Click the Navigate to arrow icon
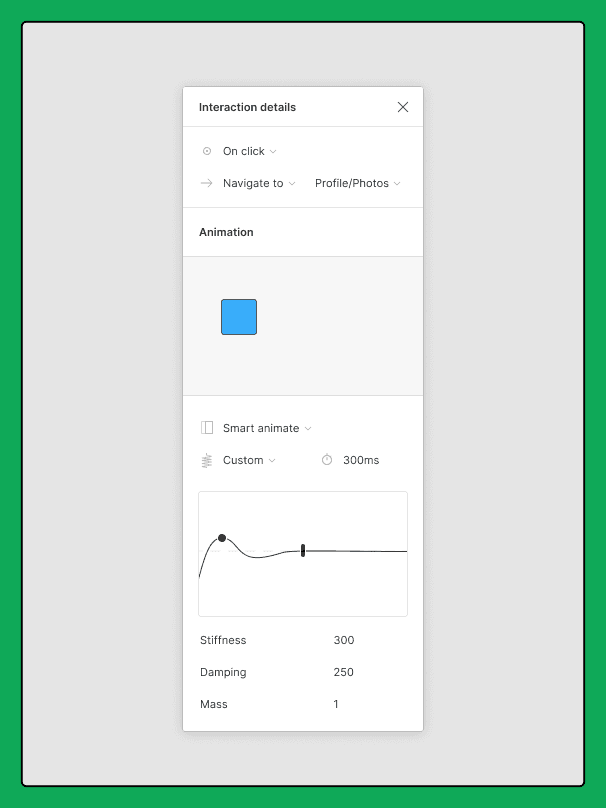 207,183
